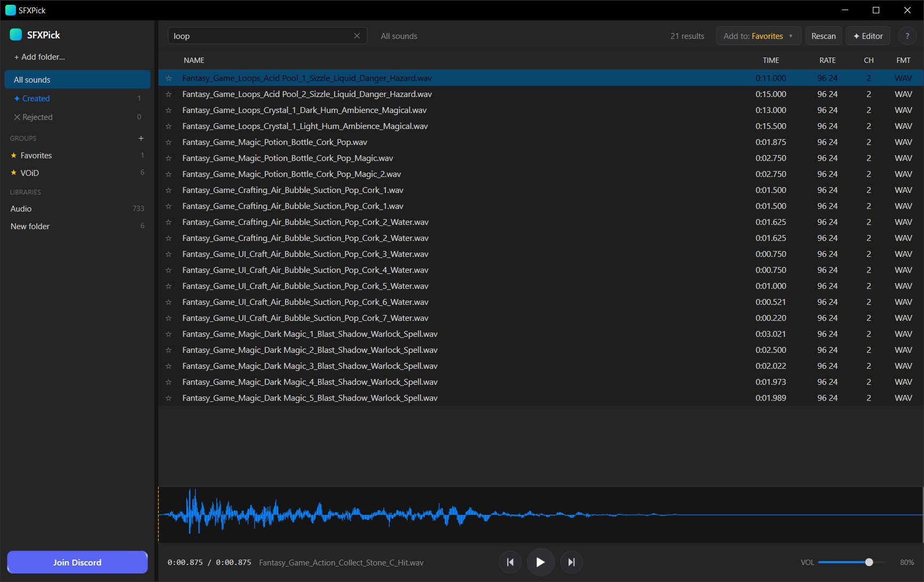Star Potion_Bottle_Cork_Pop.wav
924x582 pixels.
coord(168,142)
